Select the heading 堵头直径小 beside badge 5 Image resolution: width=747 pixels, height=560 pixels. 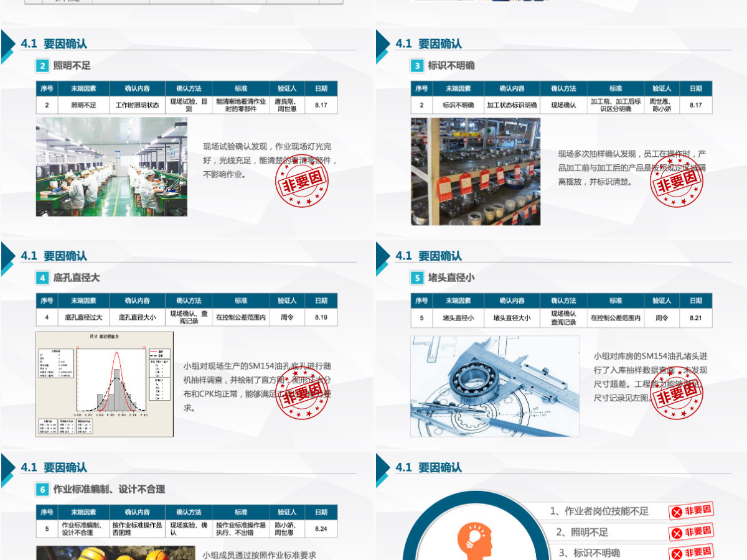pyautogui.click(x=451, y=278)
